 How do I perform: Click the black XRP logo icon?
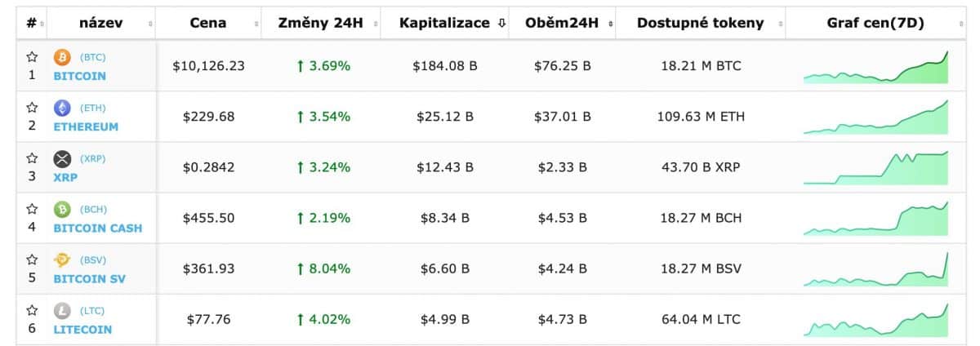coord(62,159)
